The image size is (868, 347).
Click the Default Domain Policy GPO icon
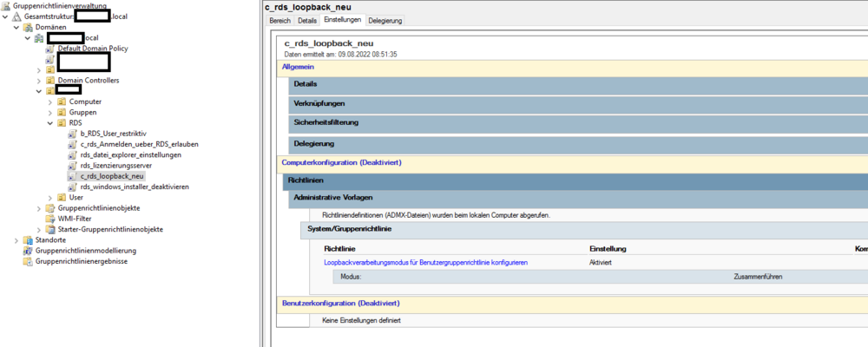50,49
